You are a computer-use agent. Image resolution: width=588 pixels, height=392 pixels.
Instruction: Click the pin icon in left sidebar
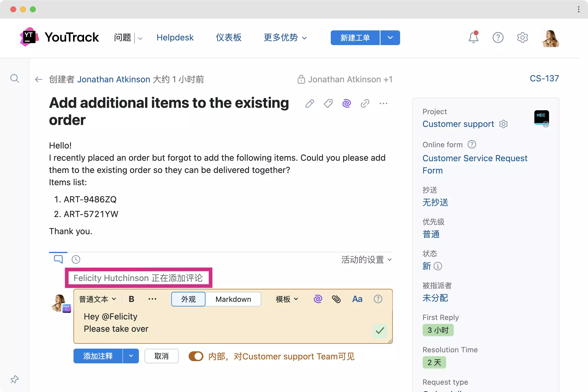point(14,379)
